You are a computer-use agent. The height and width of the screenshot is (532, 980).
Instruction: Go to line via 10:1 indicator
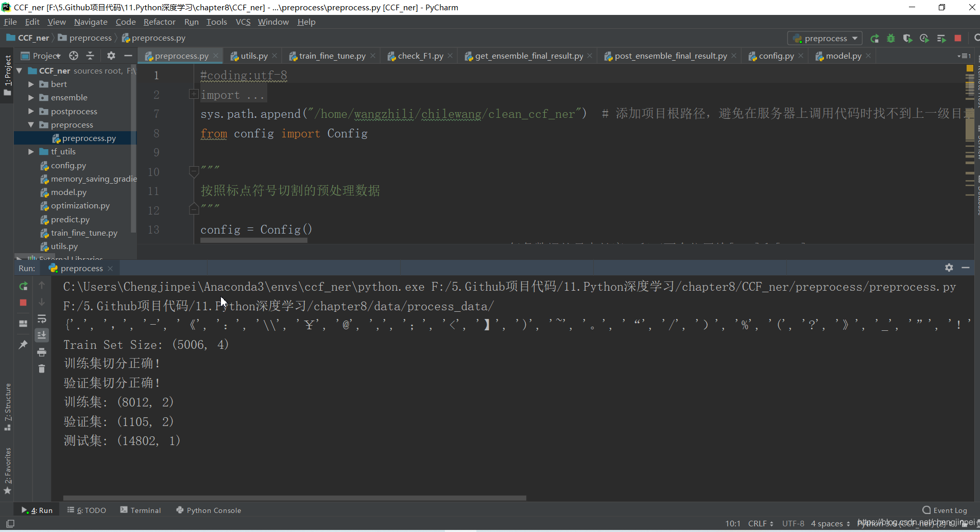pos(733,524)
